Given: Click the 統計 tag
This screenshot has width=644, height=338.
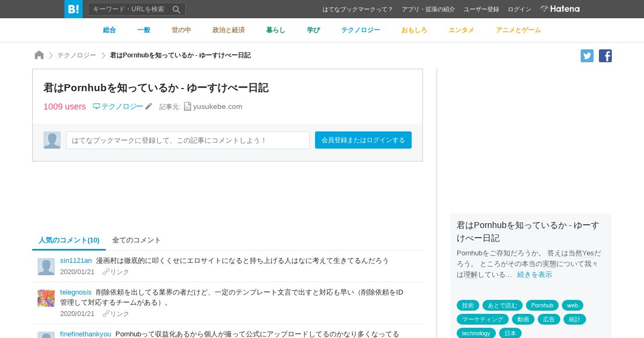Looking at the screenshot, I should tap(575, 319).
